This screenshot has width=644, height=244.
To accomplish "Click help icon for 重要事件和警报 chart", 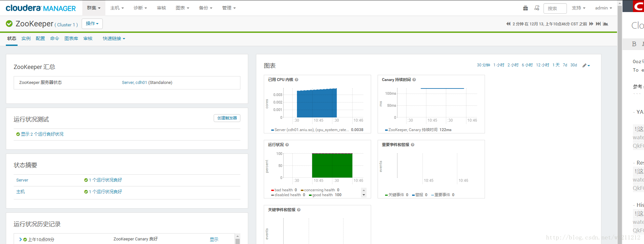I will [x=413, y=145].
